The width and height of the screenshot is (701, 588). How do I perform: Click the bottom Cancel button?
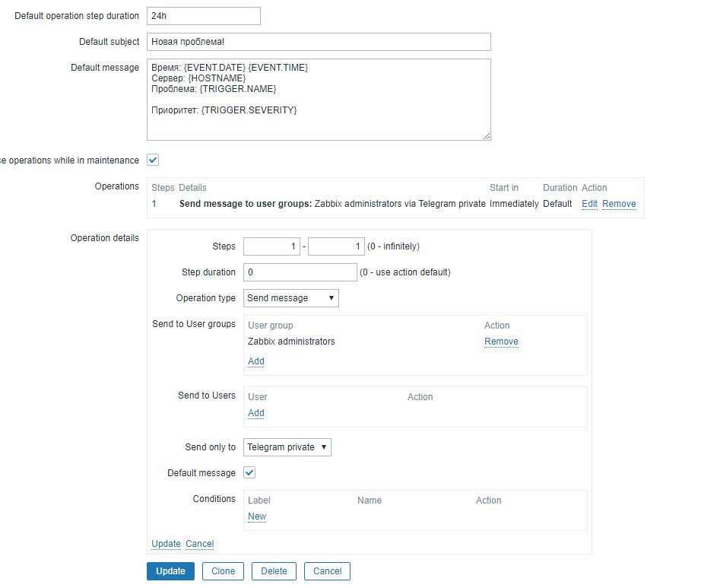[x=327, y=571]
